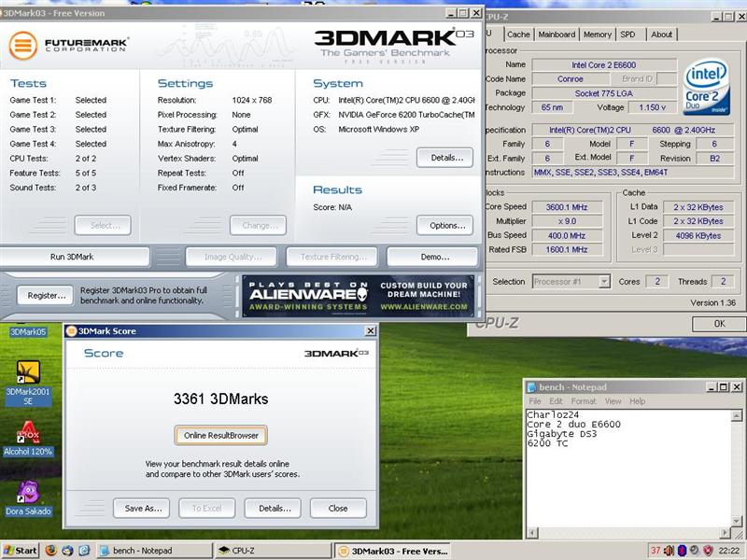Click the Thunderbird quick launch icon

tap(67, 550)
